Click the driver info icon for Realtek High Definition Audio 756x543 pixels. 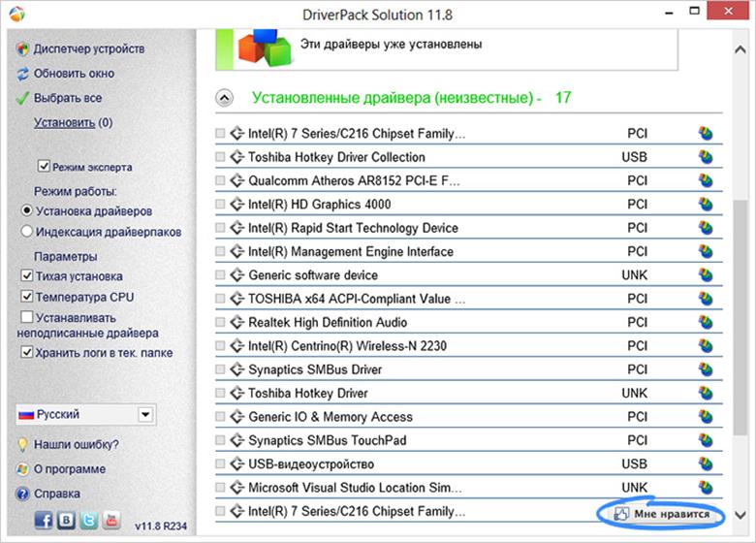(x=706, y=322)
